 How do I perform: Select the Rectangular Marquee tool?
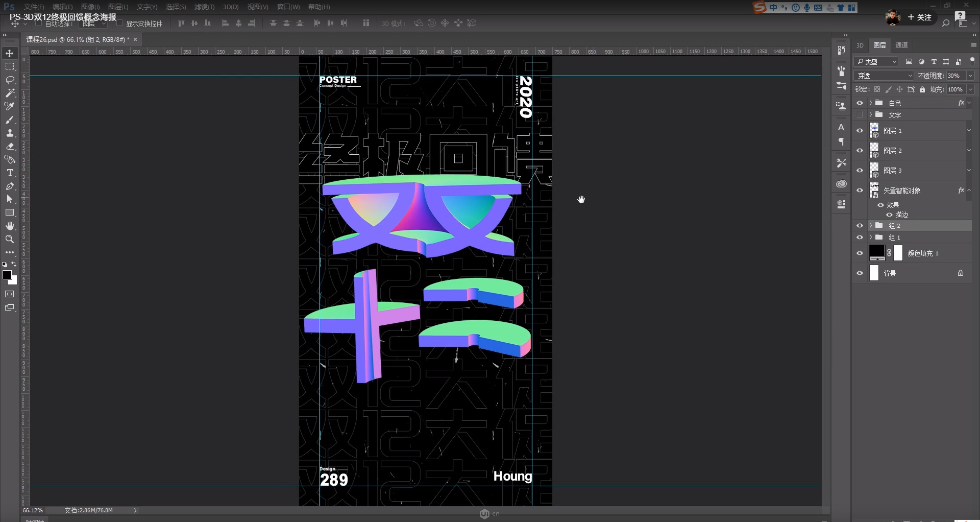point(10,67)
